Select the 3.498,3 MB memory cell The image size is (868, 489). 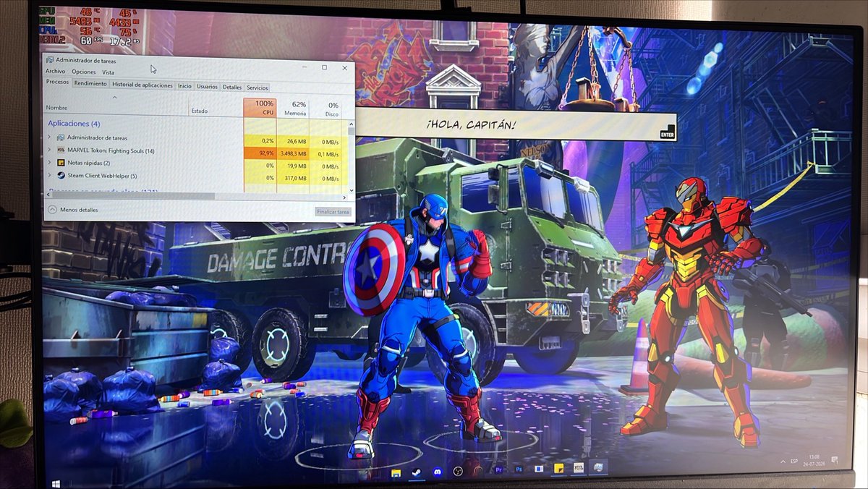(x=293, y=154)
